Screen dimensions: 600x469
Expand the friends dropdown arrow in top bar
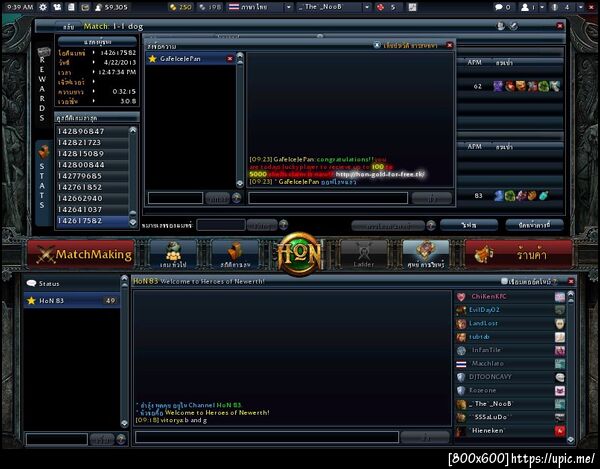click(542, 7)
